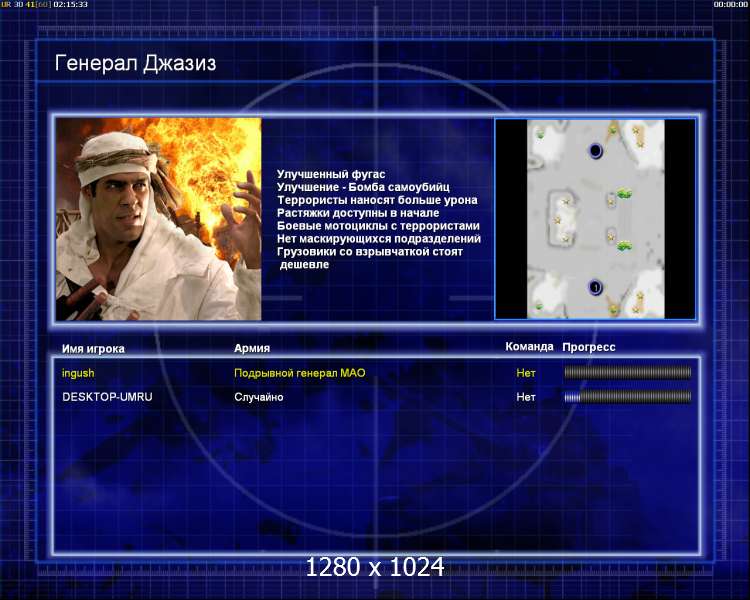This screenshot has width=750, height=600.
Task: Click the line Улучшение - Бомба самоубийц
Action: coord(363,187)
